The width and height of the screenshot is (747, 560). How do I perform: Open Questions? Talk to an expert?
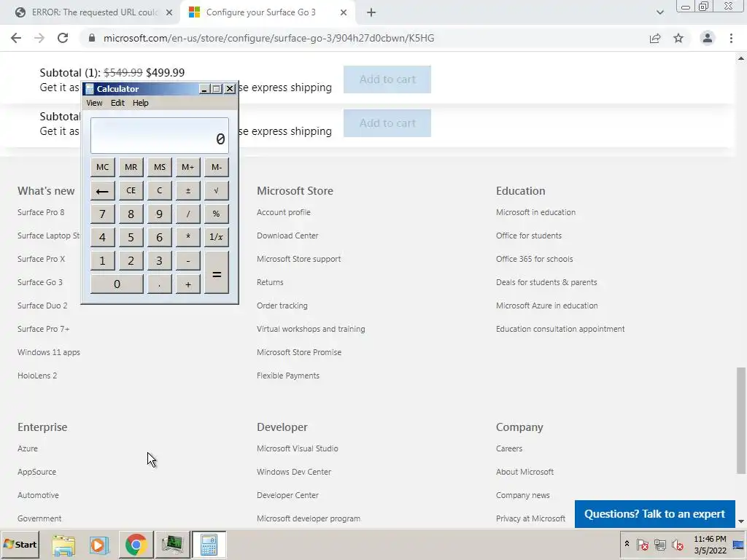(x=654, y=514)
